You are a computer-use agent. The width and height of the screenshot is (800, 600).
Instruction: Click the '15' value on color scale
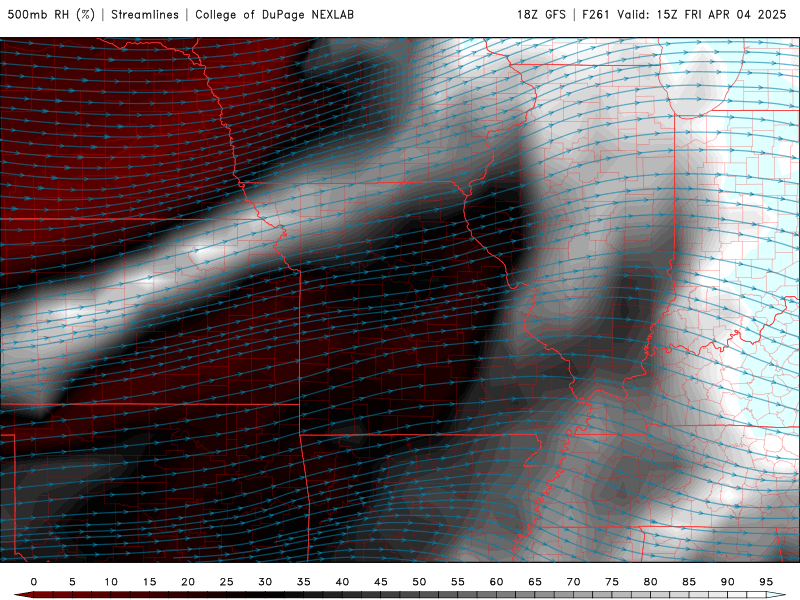click(149, 582)
